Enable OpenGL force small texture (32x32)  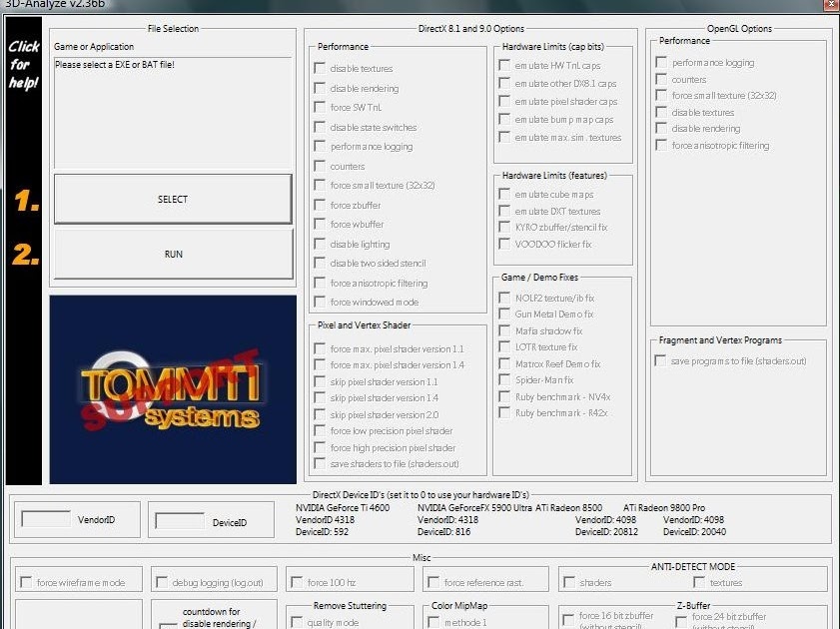click(661, 95)
